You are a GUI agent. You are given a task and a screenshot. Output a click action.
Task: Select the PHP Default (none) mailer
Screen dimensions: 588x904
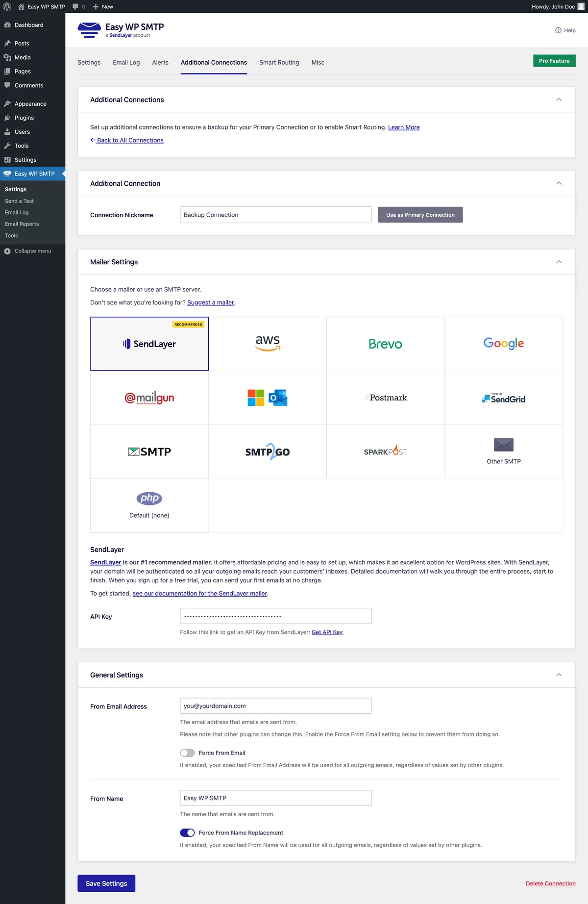[x=149, y=505]
